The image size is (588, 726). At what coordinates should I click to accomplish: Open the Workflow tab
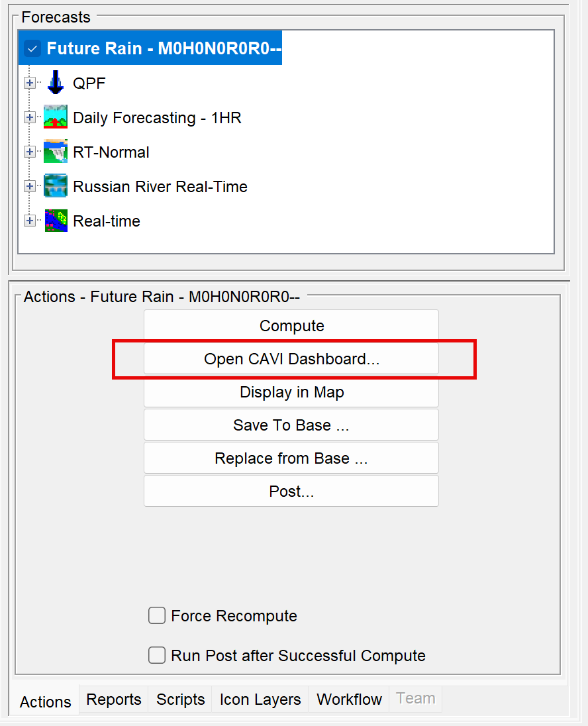(x=349, y=699)
